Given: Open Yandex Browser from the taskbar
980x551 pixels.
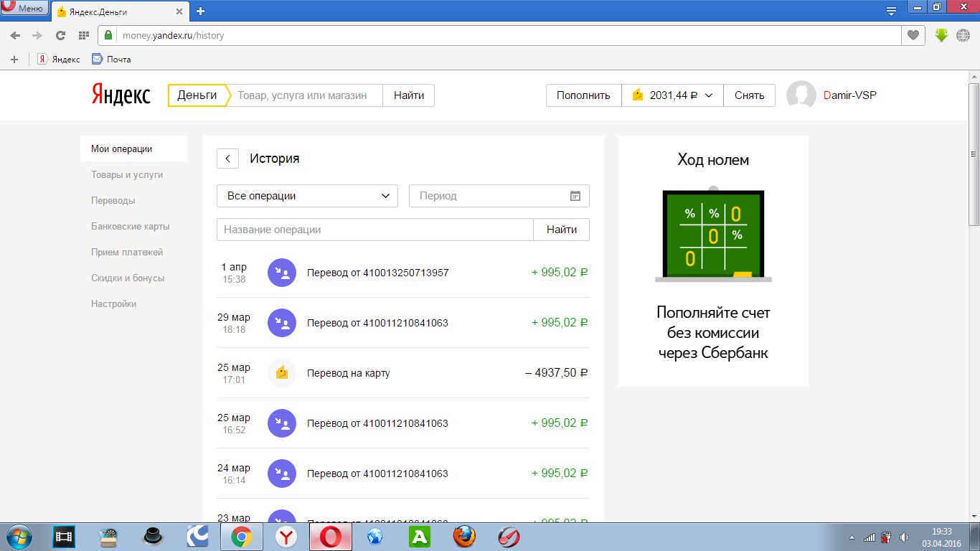Looking at the screenshot, I should tap(286, 537).
